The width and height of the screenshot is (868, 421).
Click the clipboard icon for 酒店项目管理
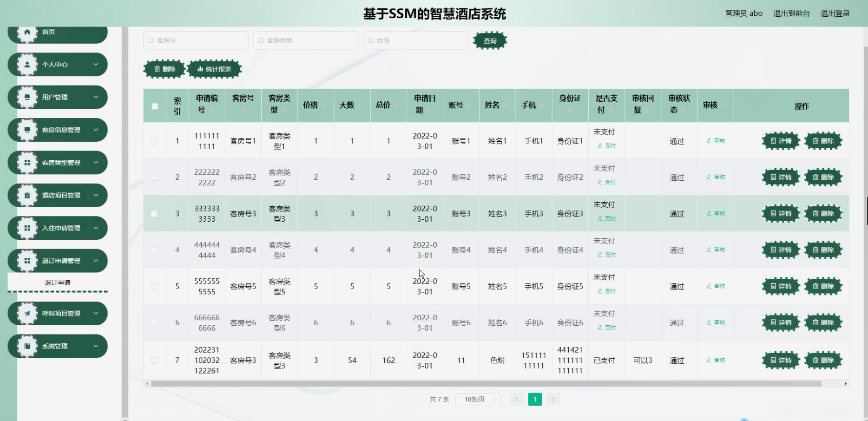(27, 195)
